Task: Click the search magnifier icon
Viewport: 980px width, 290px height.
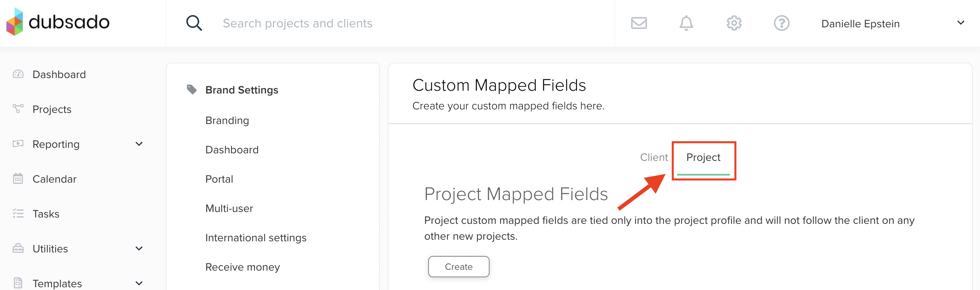Action: 194,23
